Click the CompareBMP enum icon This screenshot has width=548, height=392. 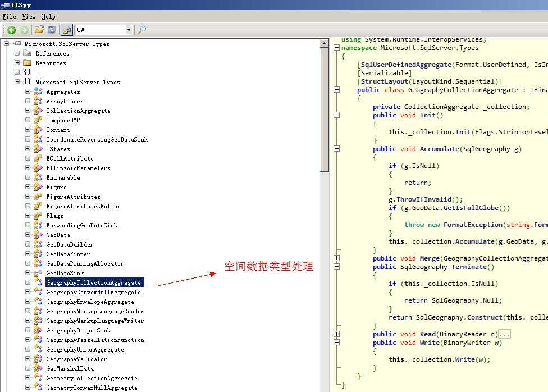[x=38, y=120]
